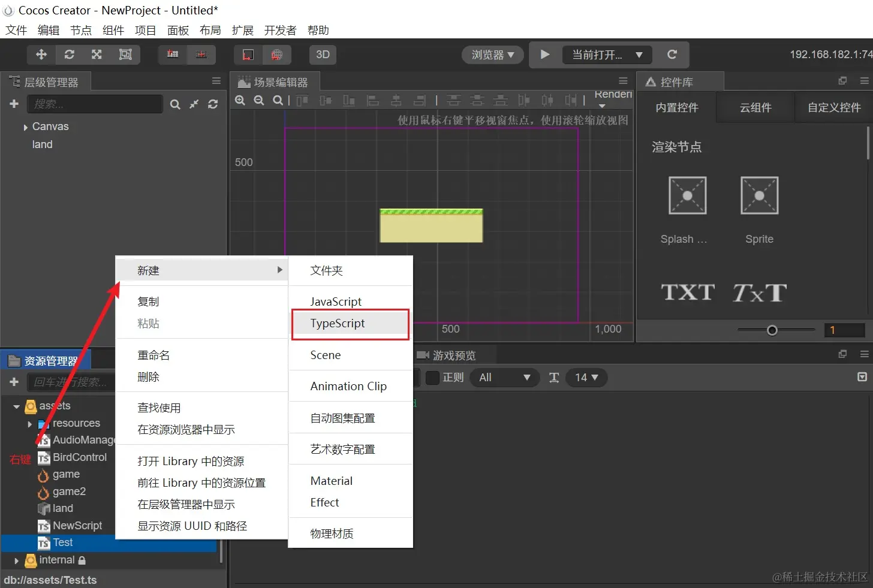Choose TypeScript from the new asset submenu
Viewport: 873px width, 588px height.
(351, 324)
